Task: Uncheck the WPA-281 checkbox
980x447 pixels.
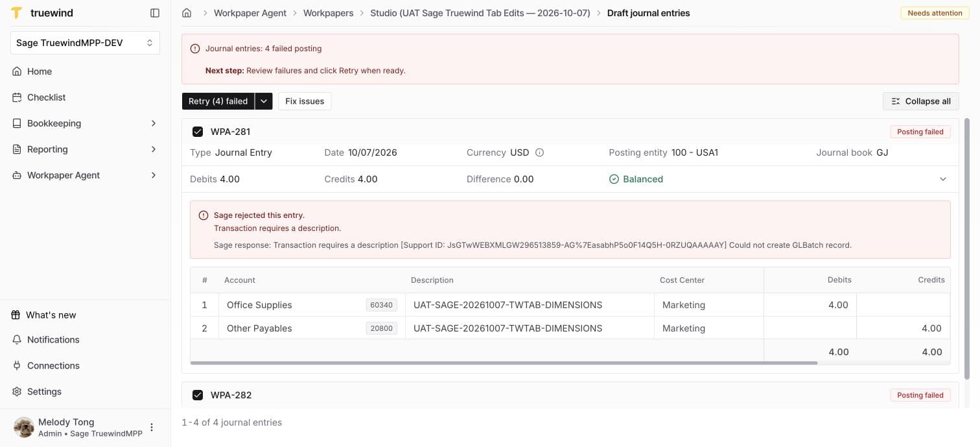Action: pyautogui.click(x=198, y=132)
